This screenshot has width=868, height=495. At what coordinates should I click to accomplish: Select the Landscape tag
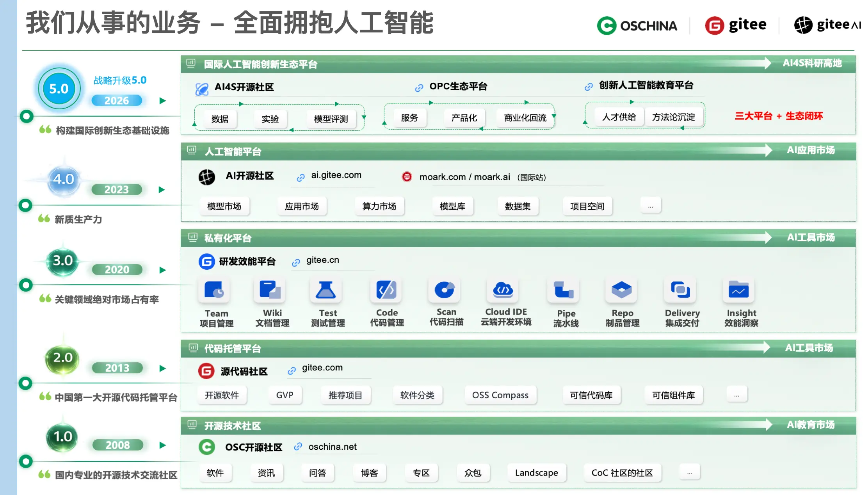pyautogui.click(x=537, y=473)
